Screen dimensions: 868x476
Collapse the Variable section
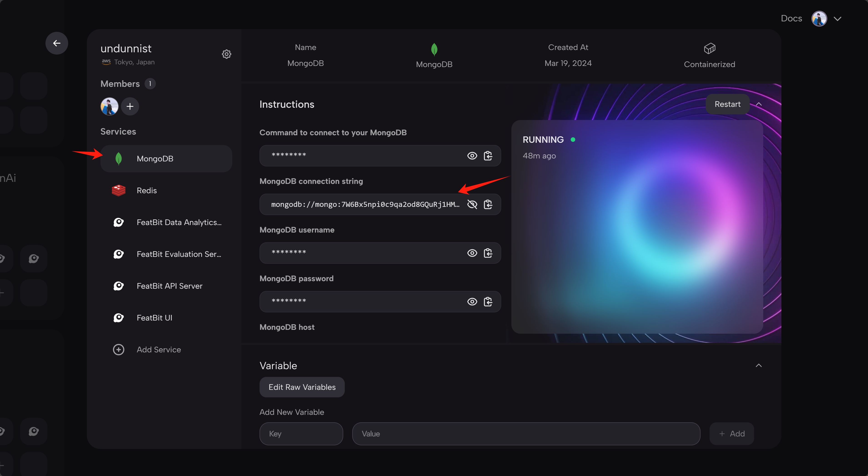point(758,366)
